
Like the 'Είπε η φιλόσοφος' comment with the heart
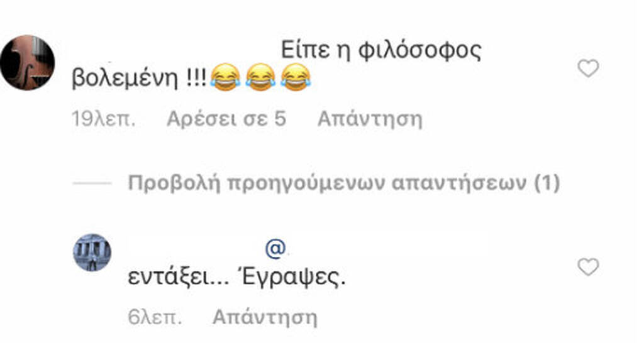pos(588,68)
